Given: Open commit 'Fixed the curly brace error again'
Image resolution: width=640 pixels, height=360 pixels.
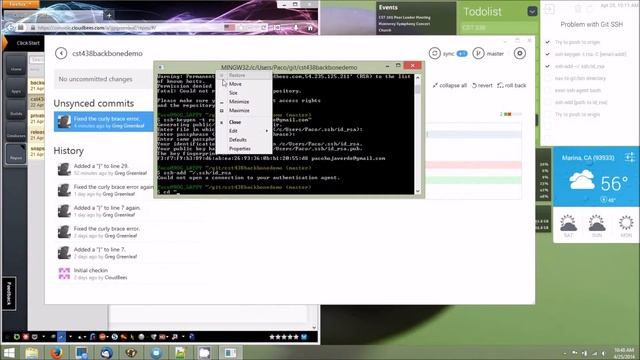Looking at the screenshot, I should point(104,190).
